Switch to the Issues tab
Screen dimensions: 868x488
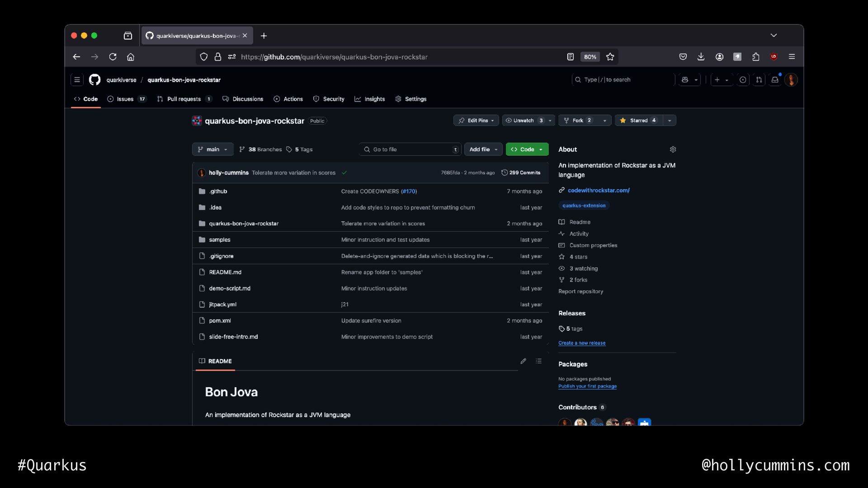125,99
